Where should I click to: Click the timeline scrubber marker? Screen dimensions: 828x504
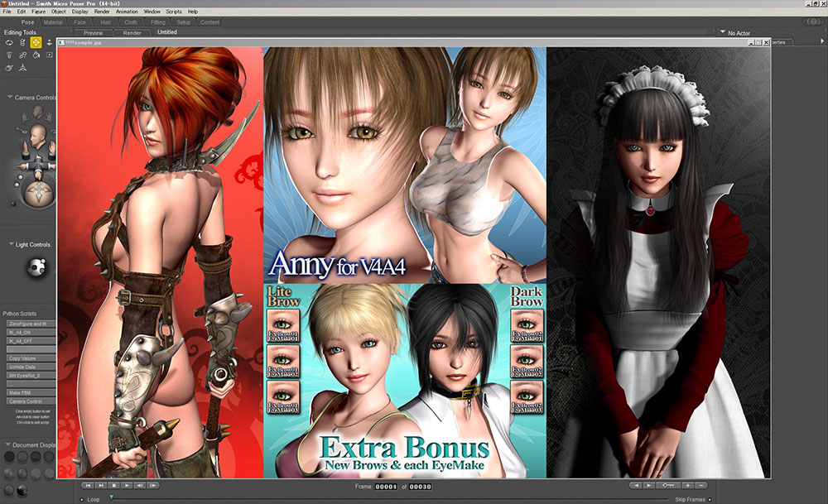[x=112, y=497]
